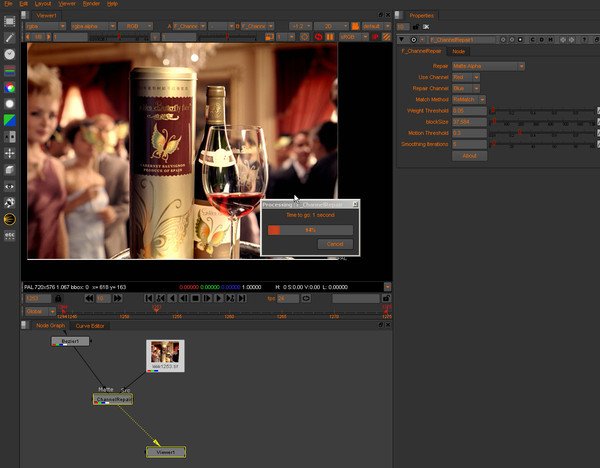Open the RGB display mode dropdown
This screenshot has width=600, height=468.
click(135, 26)
